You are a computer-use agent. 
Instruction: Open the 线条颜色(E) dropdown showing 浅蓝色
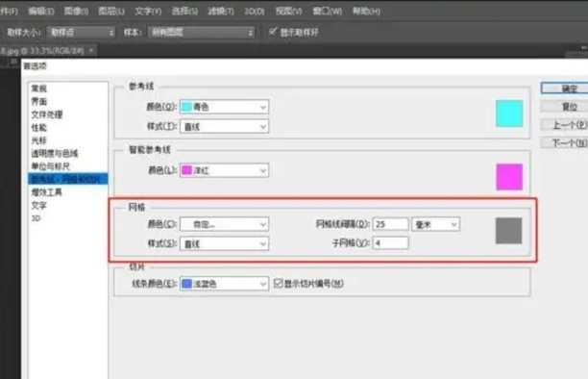tap(224, 284)
